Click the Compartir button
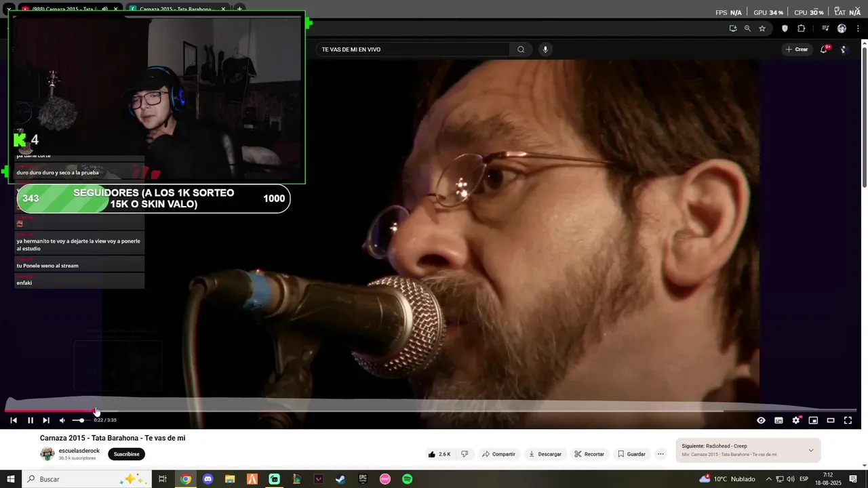Screen dimensions: 868x488 [498, 454]
